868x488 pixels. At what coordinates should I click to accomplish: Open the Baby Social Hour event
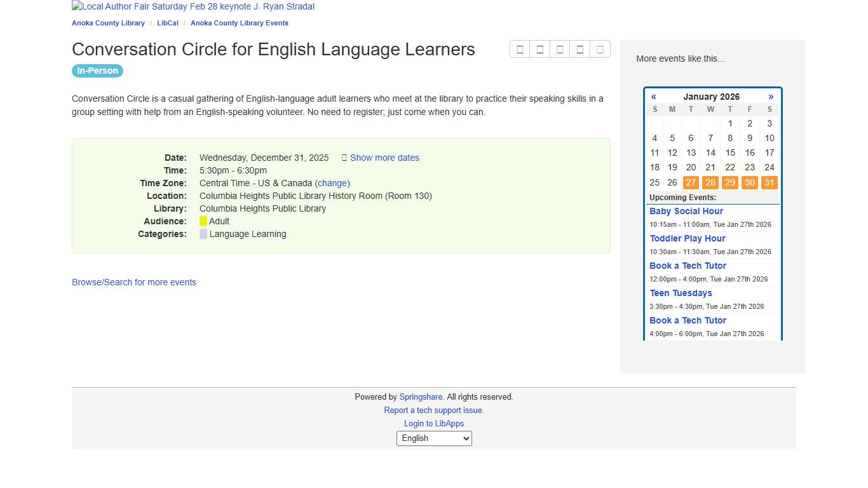(x=686, y=211)
